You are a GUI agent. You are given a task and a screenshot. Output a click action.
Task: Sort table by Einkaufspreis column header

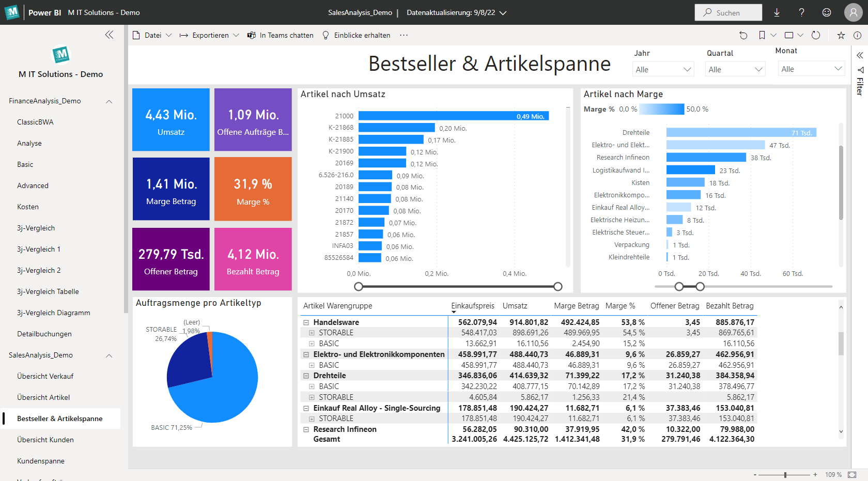tap(473, 306)
